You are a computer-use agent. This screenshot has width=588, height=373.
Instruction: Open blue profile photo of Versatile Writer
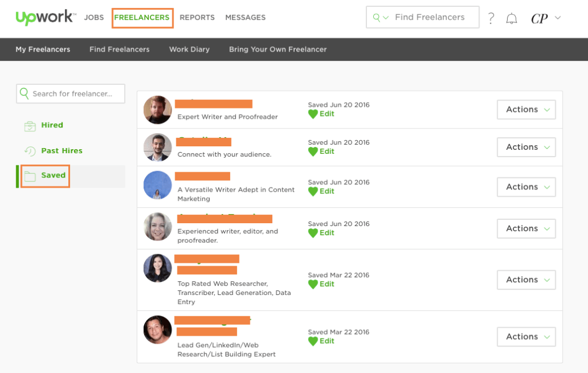(x=157, y=185)
